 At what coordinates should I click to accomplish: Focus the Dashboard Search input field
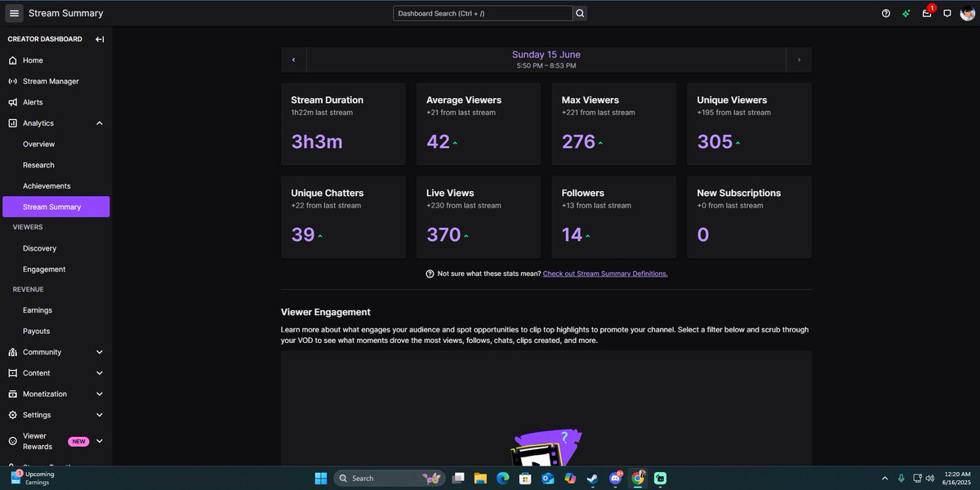pyautogui.click(x=483, y=13)
